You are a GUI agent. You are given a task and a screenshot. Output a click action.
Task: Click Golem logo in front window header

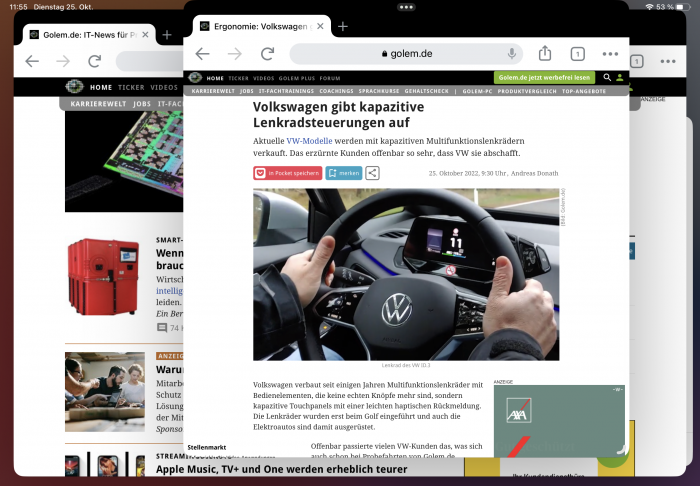195,78
